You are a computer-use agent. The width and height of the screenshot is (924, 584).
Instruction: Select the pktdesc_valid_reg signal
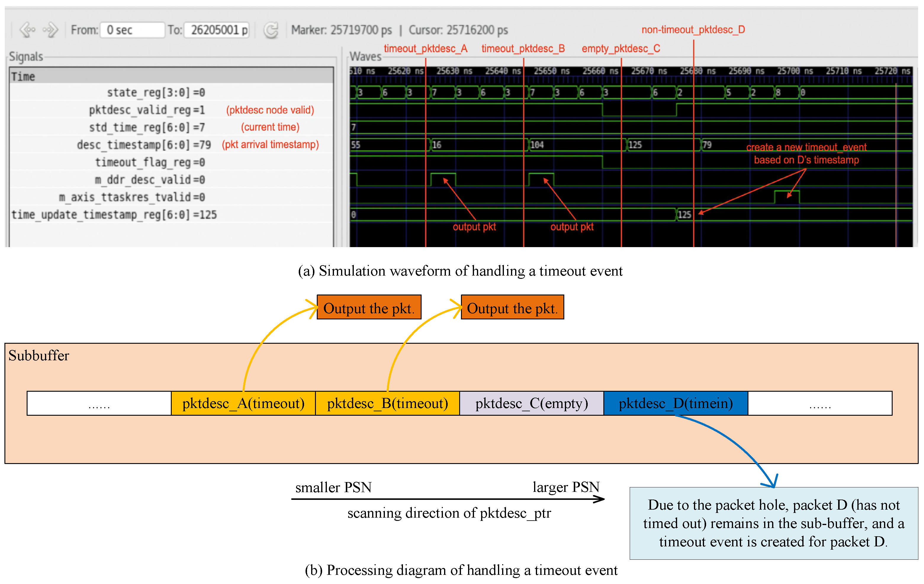pyautogui.click(x=147, y=110)
